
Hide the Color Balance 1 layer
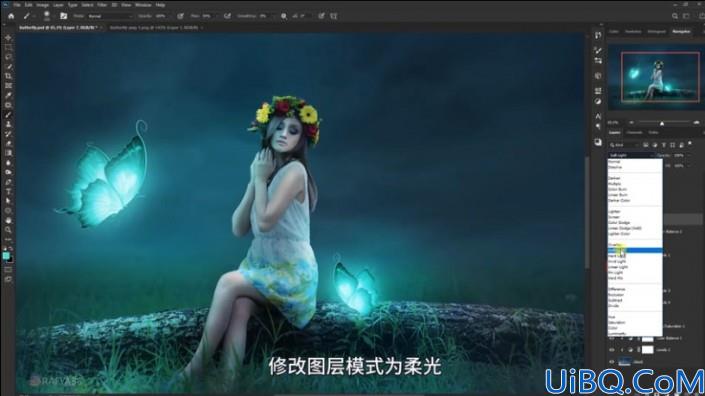(612, 338)
